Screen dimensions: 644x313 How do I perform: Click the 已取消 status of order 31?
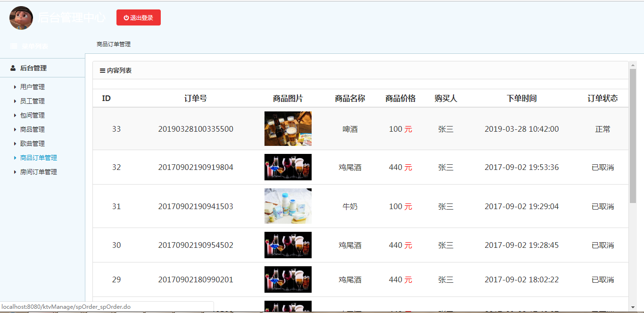(603, 206)
